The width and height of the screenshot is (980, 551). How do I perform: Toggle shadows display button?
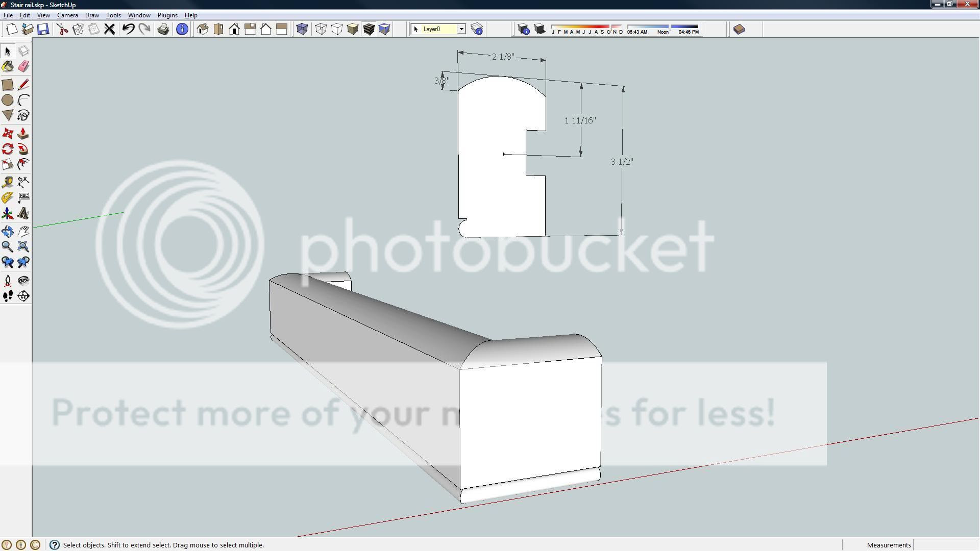(540, 29)
